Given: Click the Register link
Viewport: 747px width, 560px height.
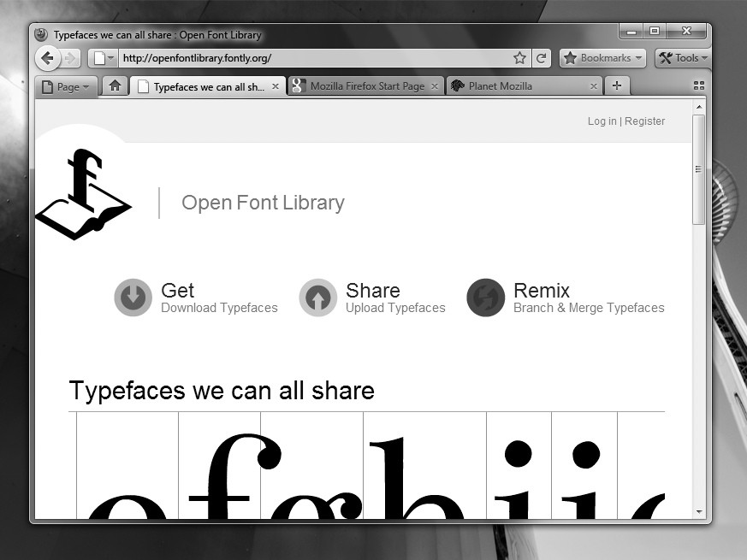Looking at the screenshot, I should coord(644,121).
